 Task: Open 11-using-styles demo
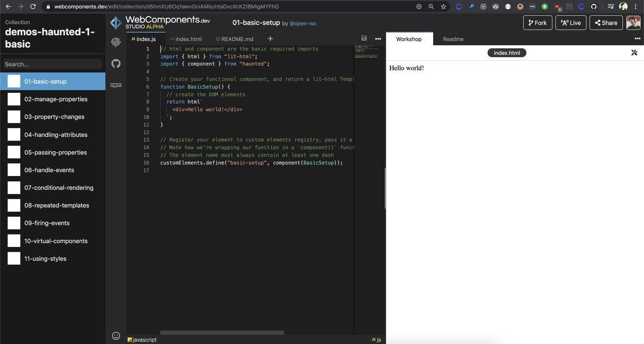[53, 258]
